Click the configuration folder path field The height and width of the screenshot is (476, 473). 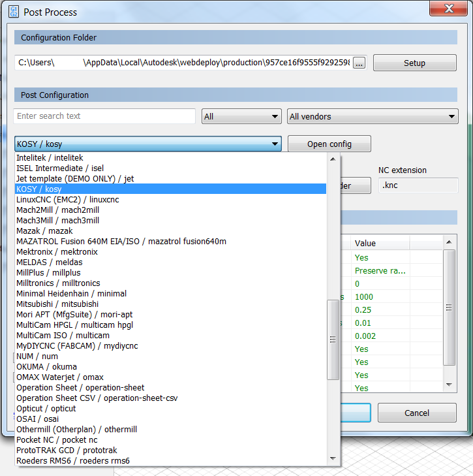click(x=183, y=63)
